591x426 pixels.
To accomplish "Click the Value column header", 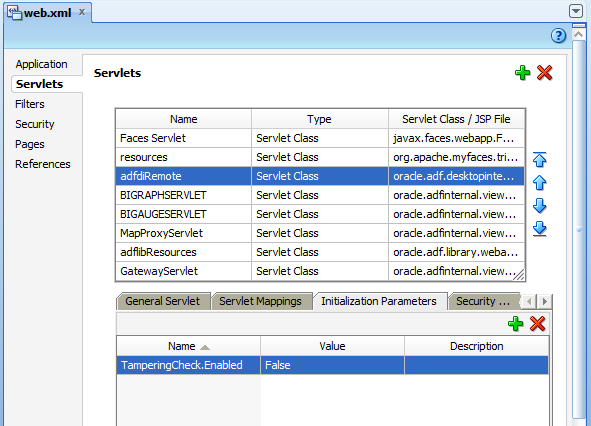I will coord(332,346).
